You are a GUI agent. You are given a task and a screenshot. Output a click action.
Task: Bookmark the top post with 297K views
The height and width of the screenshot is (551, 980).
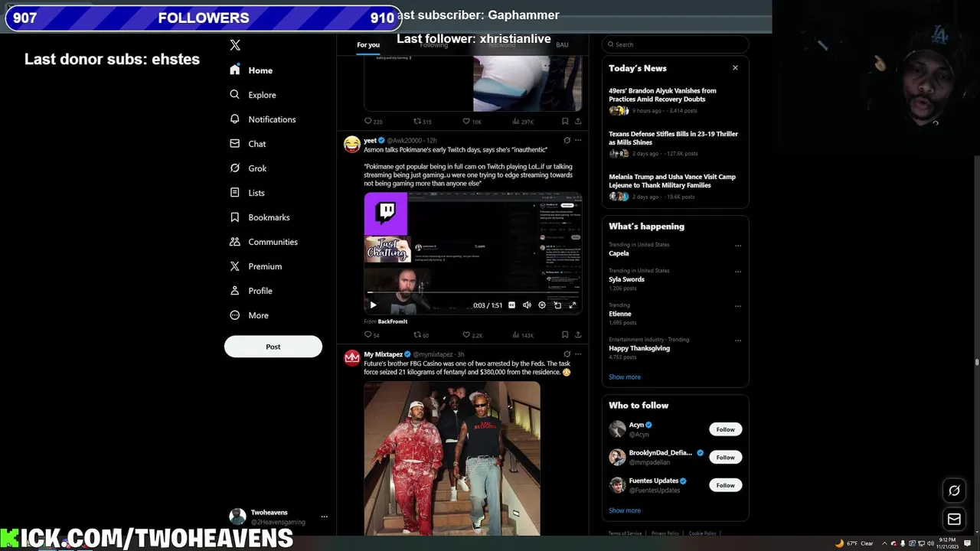click(565, 121)
